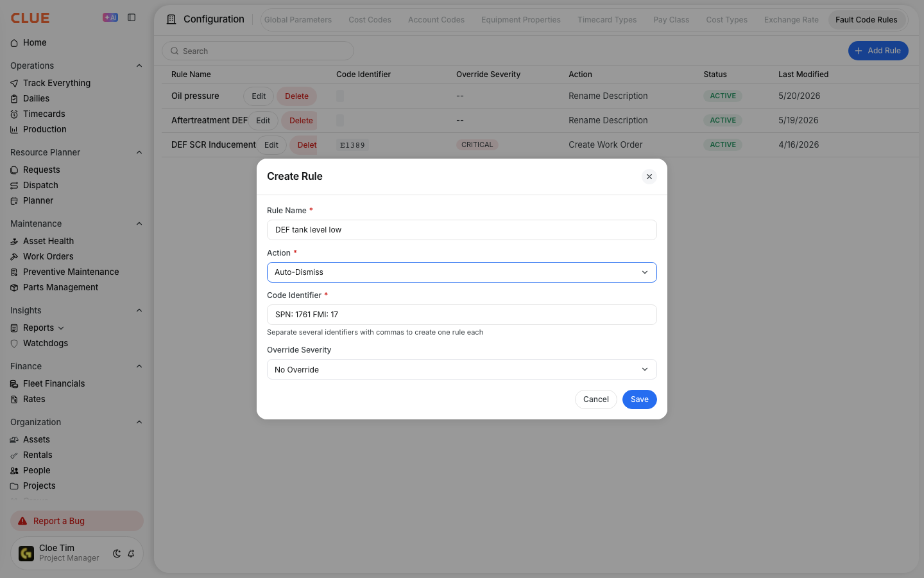Screen dimensions: 924x578
Task: Expand the Reports submenu chevron
Action: tap(61, 328)
